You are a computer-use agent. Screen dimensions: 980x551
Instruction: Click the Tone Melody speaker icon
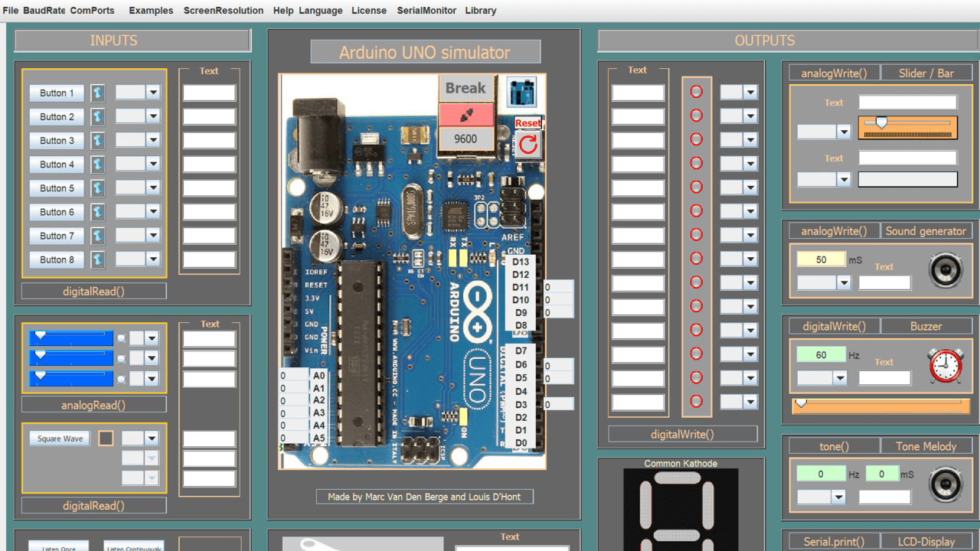[x=946, y=484]
